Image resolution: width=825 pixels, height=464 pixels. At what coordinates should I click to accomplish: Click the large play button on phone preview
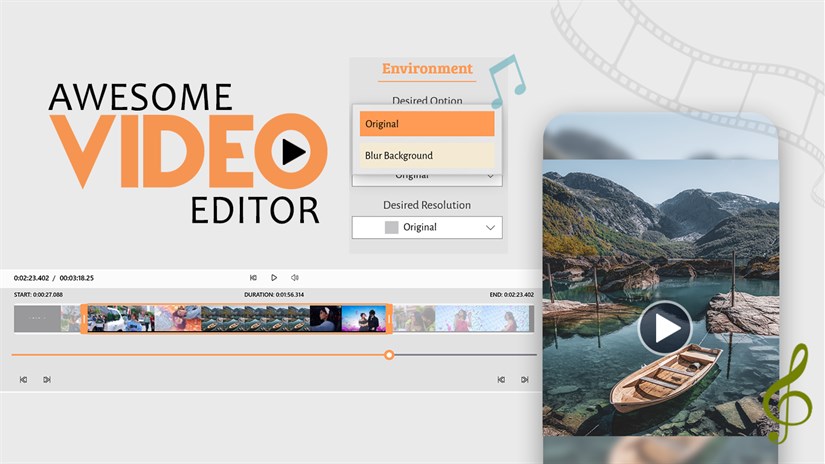click(x=665, y=328)
